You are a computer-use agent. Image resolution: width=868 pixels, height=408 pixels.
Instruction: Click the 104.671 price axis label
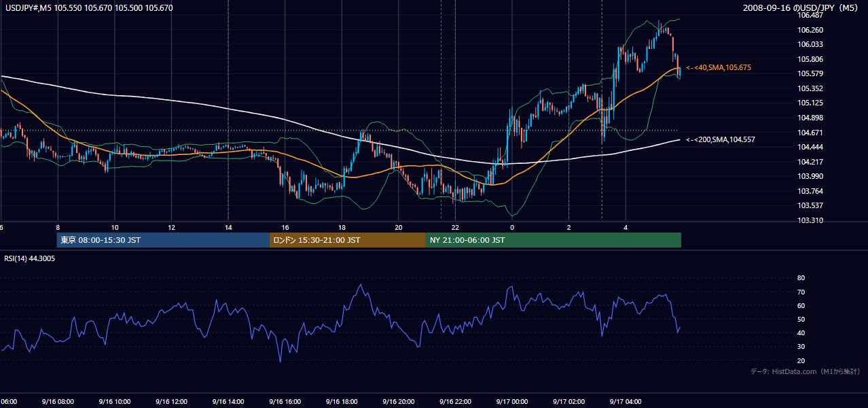810,133
